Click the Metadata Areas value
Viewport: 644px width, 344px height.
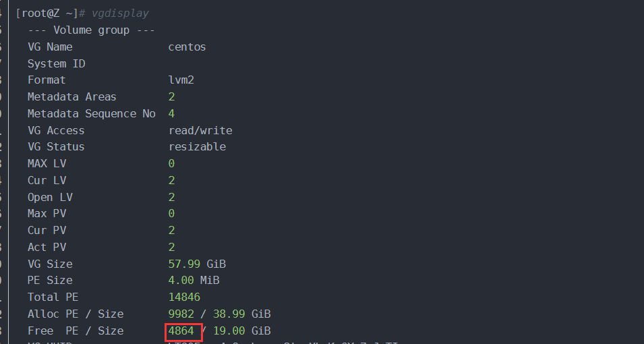(x=171, y=97)
